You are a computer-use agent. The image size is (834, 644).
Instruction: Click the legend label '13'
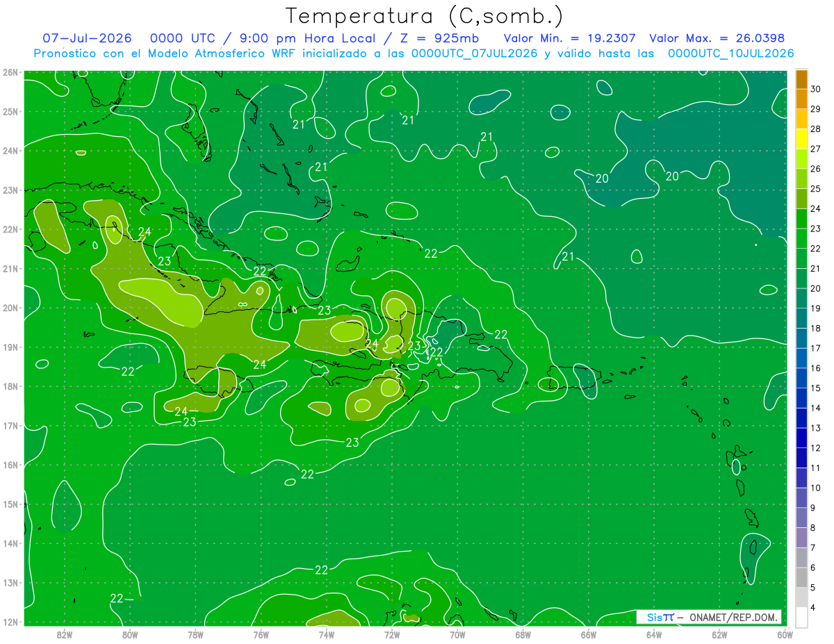pyautogui.click(x=816, y=428)
